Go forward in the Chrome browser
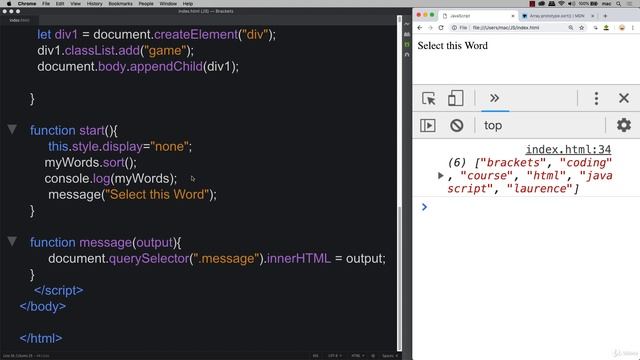Viewport: 640px width, 360px height. tap(430, 28)
